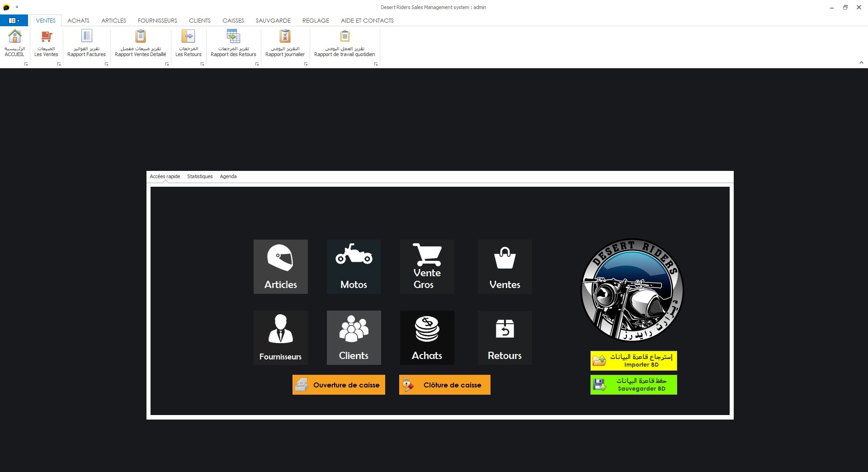Open the AIDE ET CONTACTS tab
This screenshot has height=472, width=868.
click(368, 20)
